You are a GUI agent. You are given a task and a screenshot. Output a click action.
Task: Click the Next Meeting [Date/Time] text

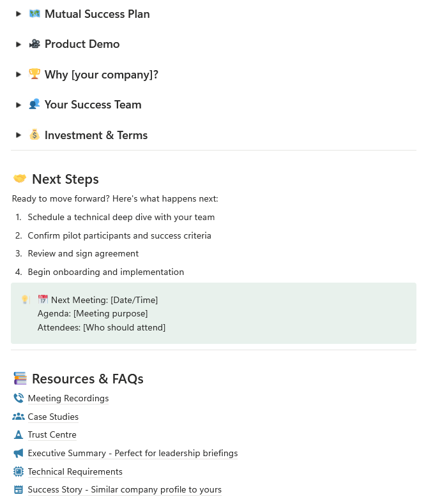click(x=104, y=300)
